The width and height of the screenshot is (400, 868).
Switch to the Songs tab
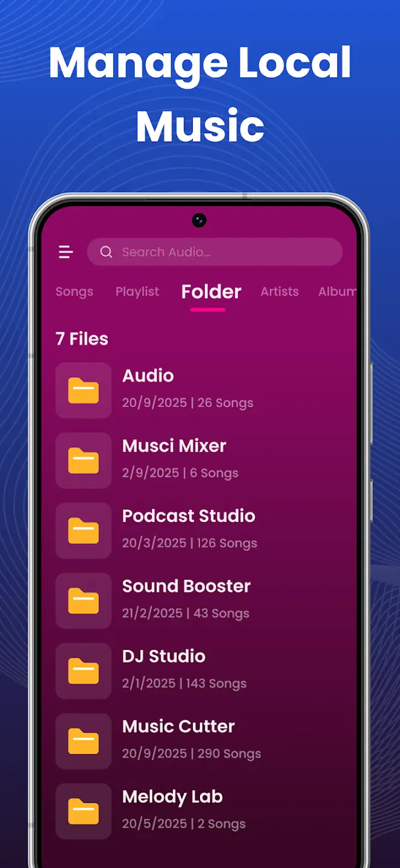(x=74, y=292)
